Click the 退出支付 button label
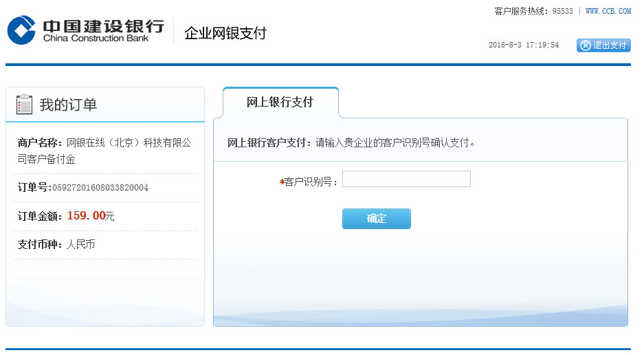This screenshot has width=644, height=355. [610, 45]
